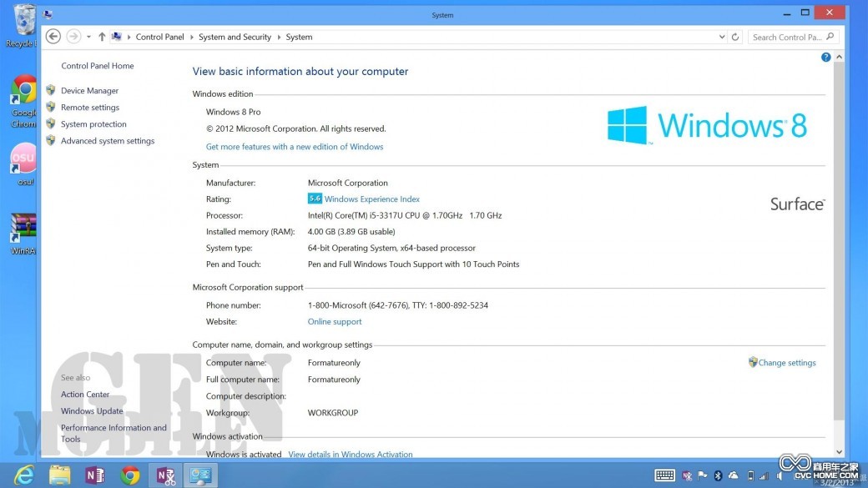Click the Bluetooth tray icon
The image size is (868, 488).
[x=718, y=475]
